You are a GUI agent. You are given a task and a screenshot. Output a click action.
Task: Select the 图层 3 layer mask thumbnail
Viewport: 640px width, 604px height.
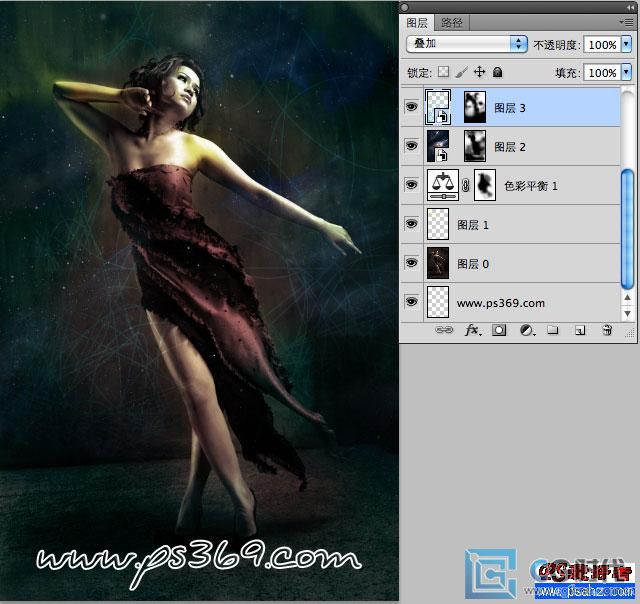(x=475, y=107)
